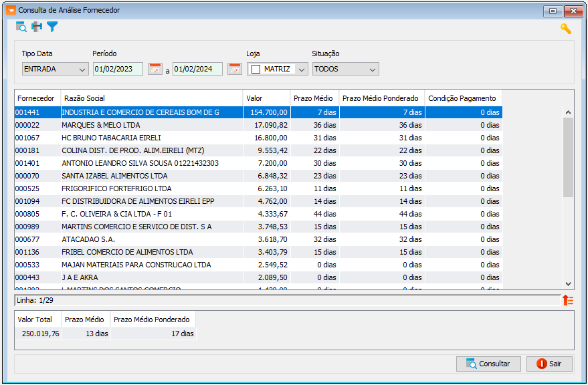This screenshot has height=385, width=588.
Task: Click the vertical scrollbar thumb
Action: 568,157
